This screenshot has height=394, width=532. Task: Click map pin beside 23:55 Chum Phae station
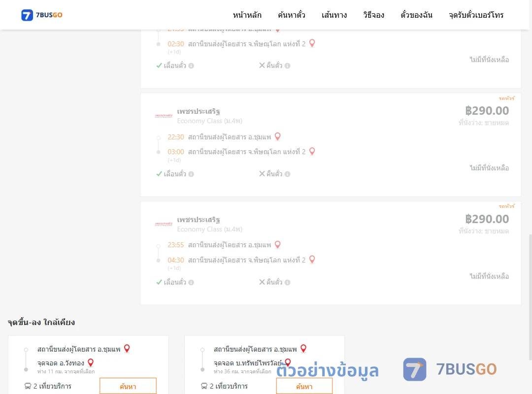click(277, 244)
